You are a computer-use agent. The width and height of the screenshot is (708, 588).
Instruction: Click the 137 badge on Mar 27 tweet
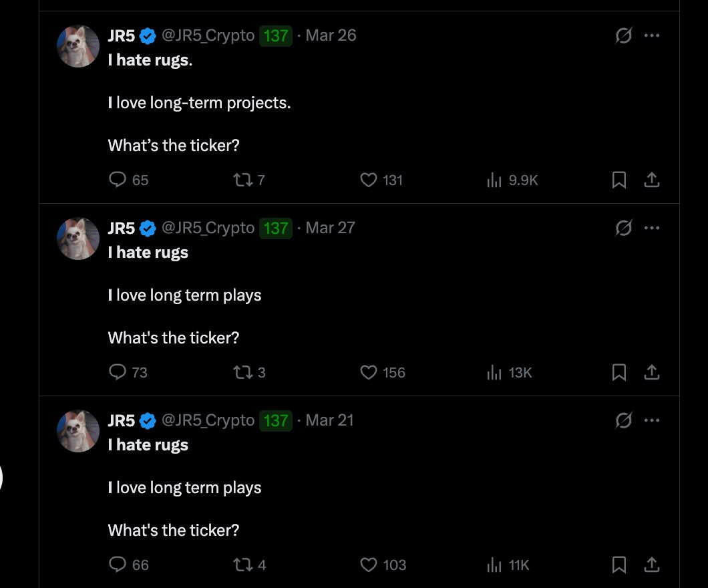(276, 229)
